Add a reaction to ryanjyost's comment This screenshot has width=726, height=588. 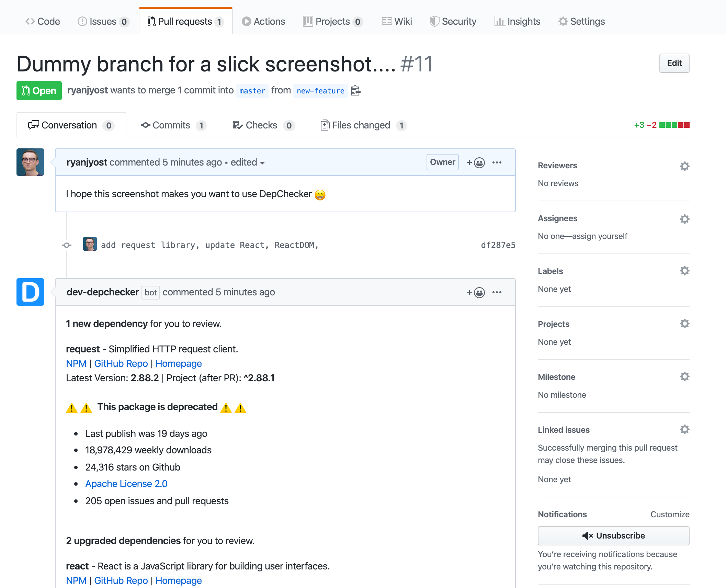pyautogui.click(x=476, y=162)
